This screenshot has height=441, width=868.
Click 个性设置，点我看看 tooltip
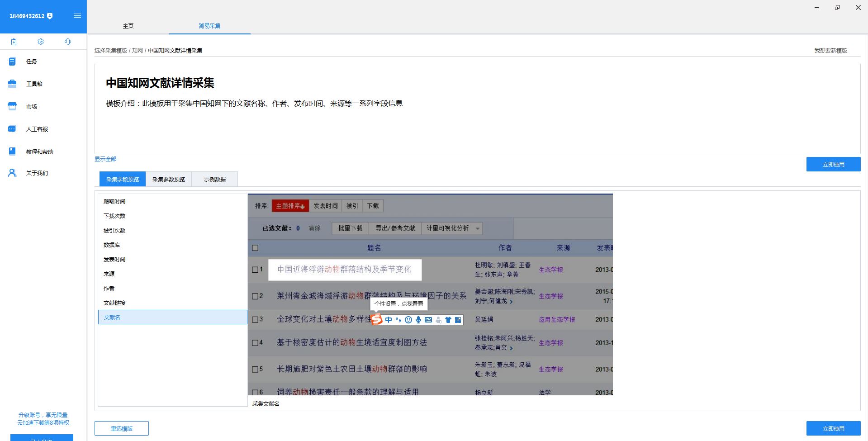click(398, 304)
